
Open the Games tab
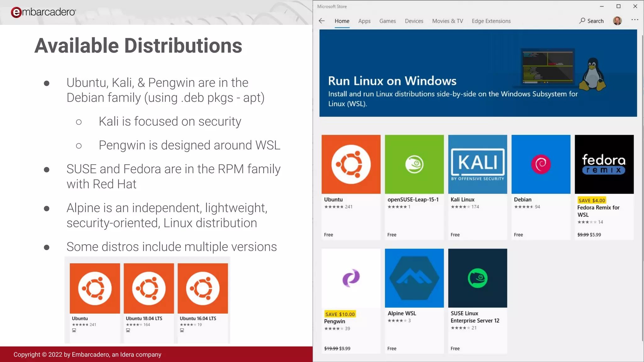[387, 21]
